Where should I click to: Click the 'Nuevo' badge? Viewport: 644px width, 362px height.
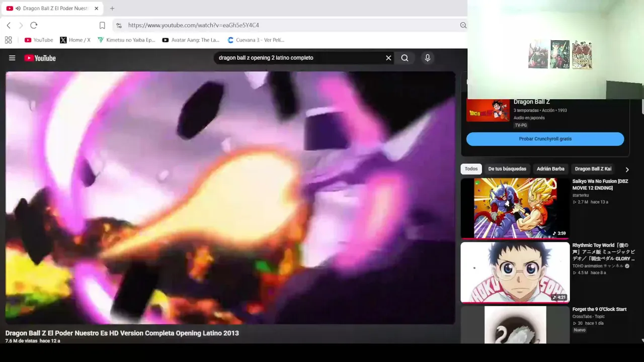(580, 330)
